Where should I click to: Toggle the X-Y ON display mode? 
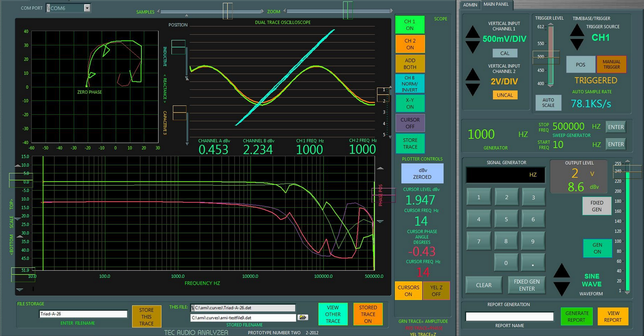click(x=409, y=103)
